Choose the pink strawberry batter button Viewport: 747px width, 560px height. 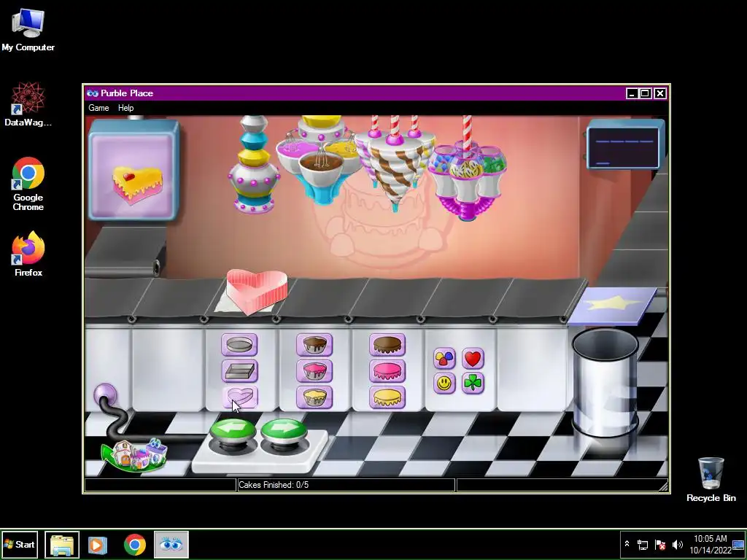tap(314, 371)
